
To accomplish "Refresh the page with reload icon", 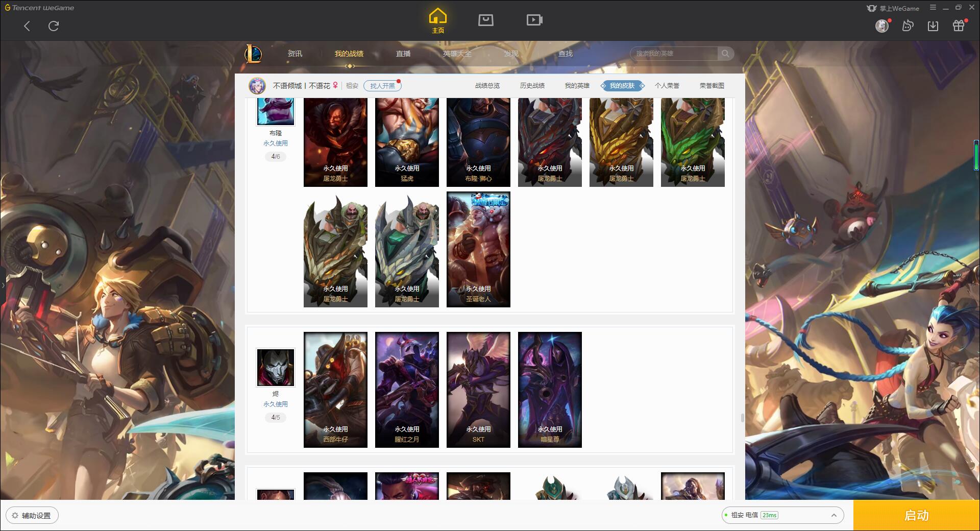I will click(x=54, y=26).
